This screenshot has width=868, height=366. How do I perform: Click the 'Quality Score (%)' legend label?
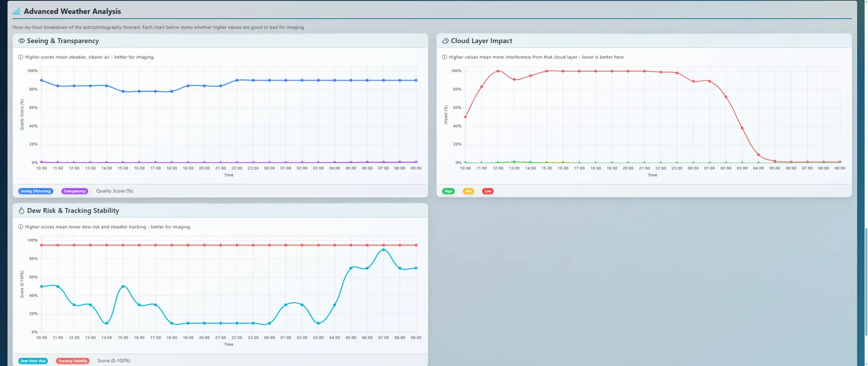(114, 191)
